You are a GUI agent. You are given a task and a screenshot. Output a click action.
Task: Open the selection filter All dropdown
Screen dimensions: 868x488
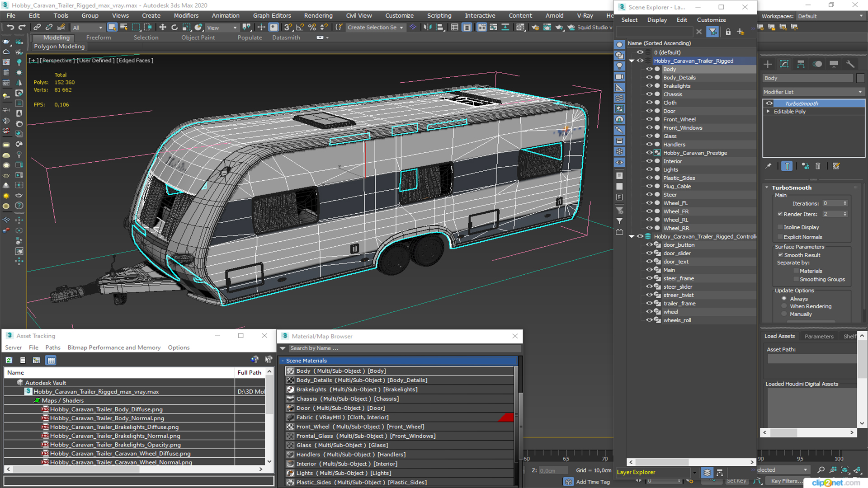[88, 28]
